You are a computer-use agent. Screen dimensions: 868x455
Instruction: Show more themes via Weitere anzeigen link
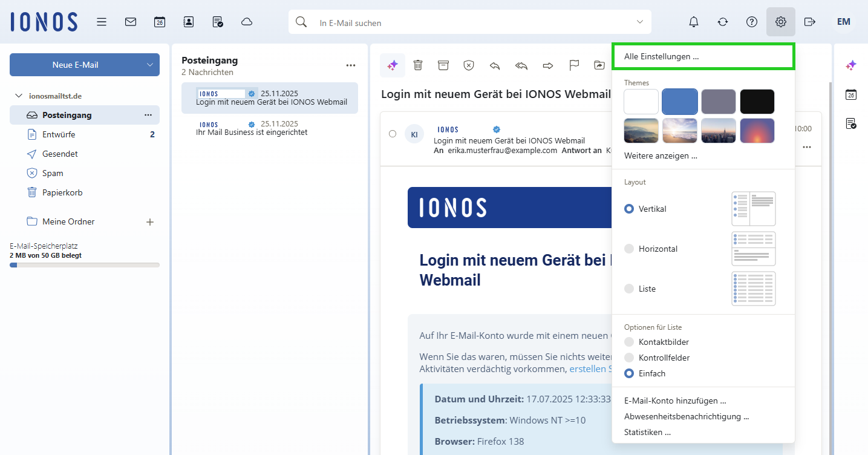(x=661, y=155)
